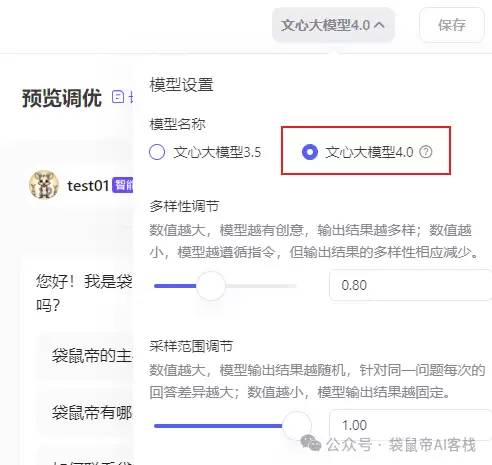
Task: Open the help icon beside 文心大模型4.0
Action: [x=426, y=152]
